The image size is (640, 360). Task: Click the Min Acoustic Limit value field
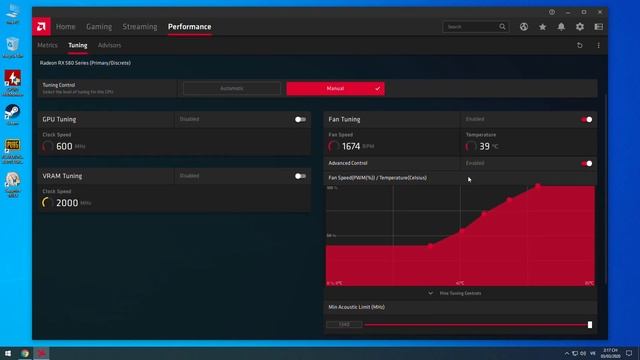344,324
